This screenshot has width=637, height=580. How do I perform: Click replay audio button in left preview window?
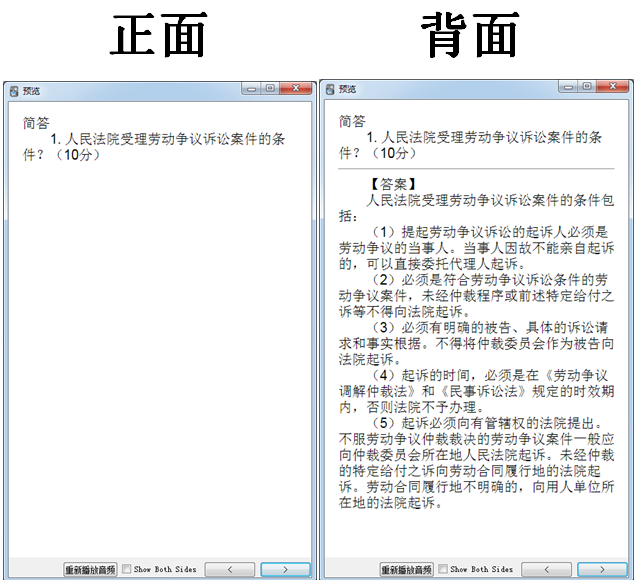[x=90, y=569]
